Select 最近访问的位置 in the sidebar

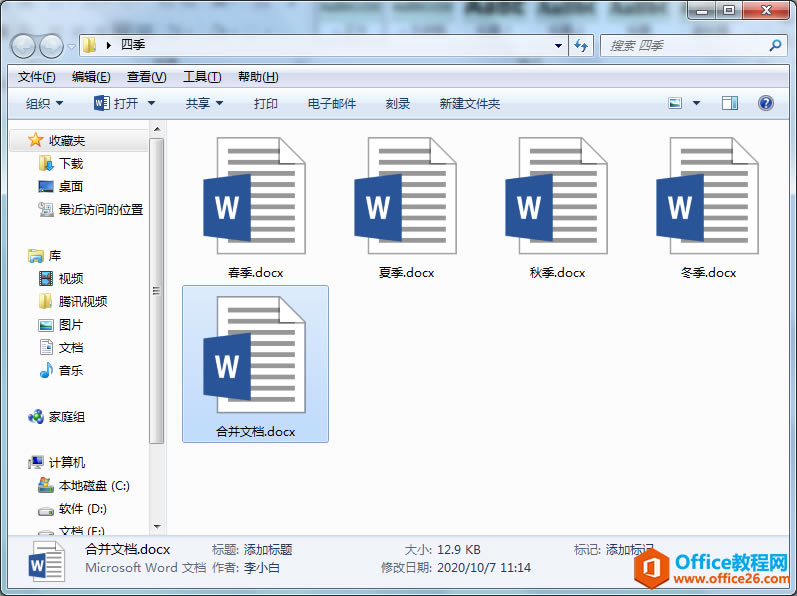tap(101, 209)
